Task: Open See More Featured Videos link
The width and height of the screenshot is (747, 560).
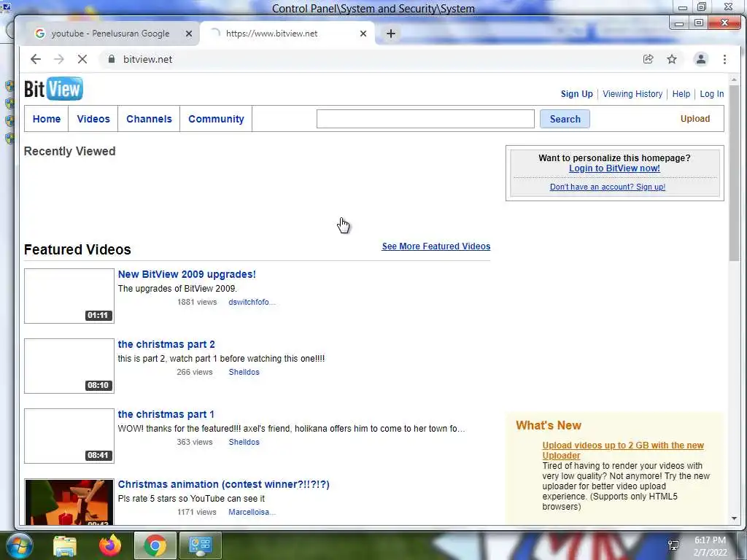Action: (436, 246)
